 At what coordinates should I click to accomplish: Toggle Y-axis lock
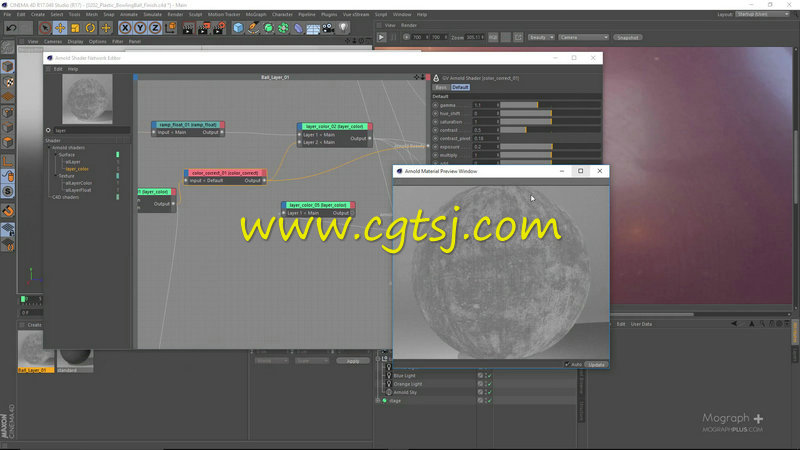140,28
